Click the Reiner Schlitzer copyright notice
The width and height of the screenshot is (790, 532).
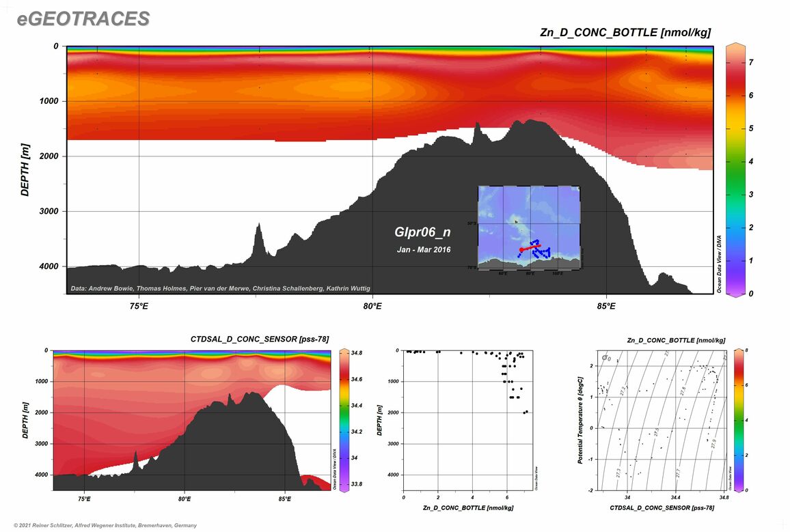point(100,525)
